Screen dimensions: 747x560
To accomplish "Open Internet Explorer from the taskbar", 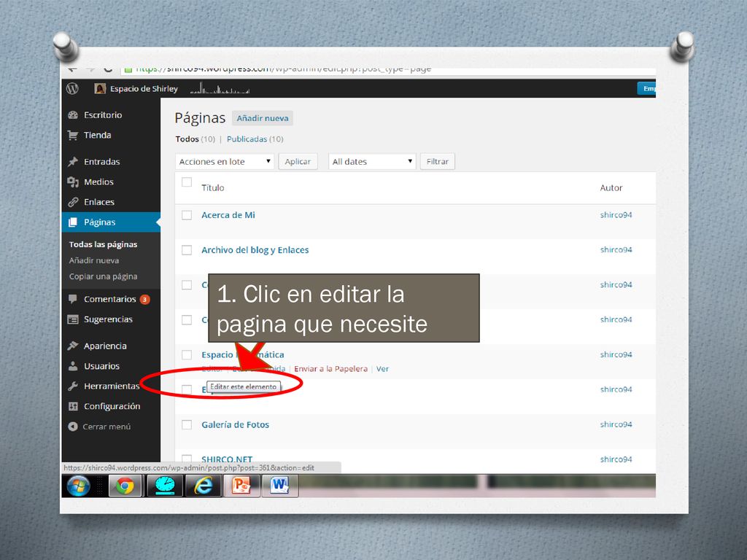I will [x=204, y=486].
